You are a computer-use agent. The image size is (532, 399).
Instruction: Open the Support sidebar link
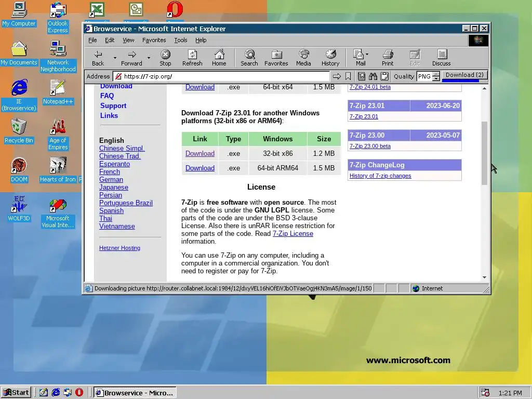click(x=113, y=105)
